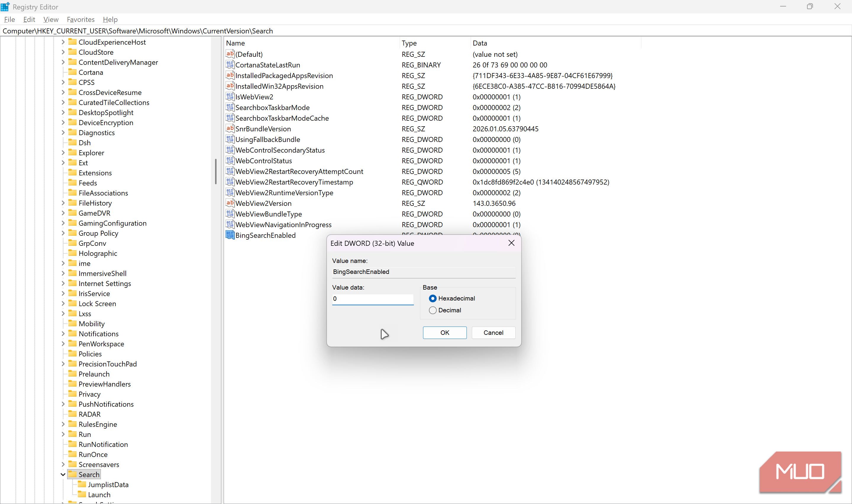Expand the Internet Settings key
852x504 pixels.
[x=63, y=283]
